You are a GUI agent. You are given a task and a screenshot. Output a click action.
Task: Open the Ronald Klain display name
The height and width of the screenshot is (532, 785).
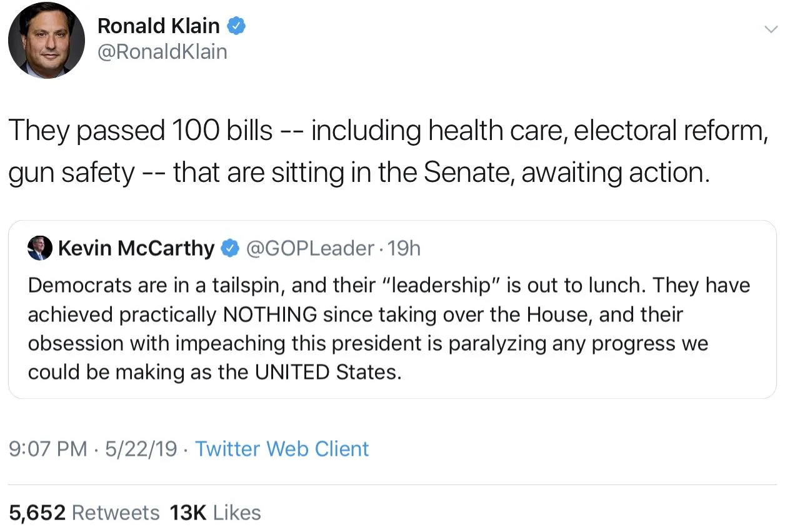[159, 26]
